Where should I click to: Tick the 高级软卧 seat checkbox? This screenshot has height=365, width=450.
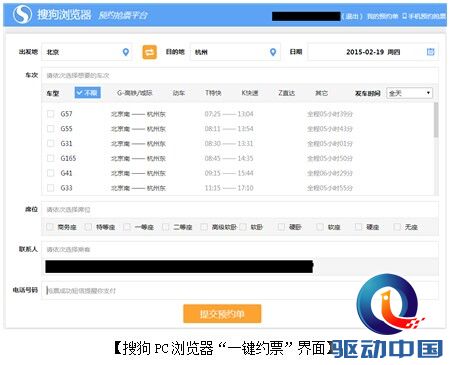tap(204, 227)
